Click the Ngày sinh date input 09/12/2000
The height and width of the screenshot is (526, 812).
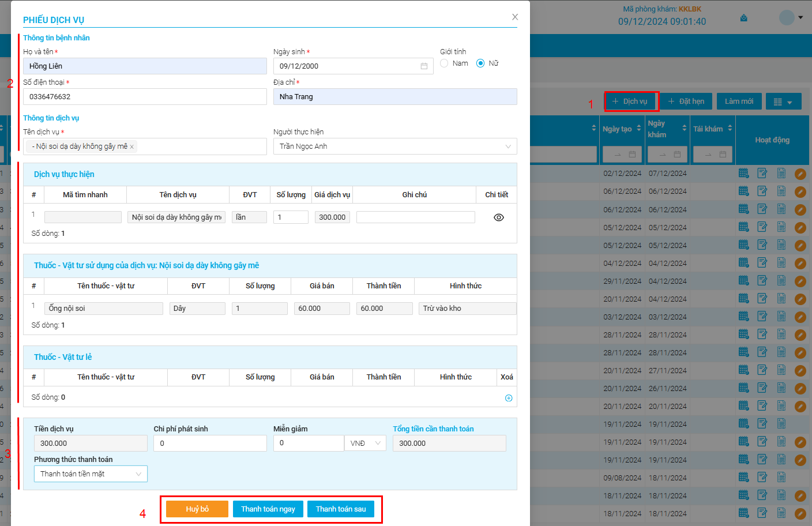click(353, 66)
